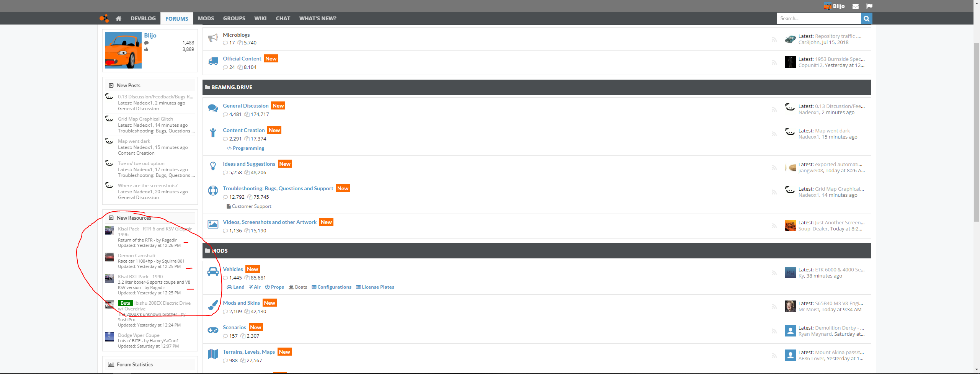Image resolution: width=980 pixels, height=374 pixels.
Task: Click RSS feed icon for General Discussion
Action: pyautogui.click(x=774, y=110)
